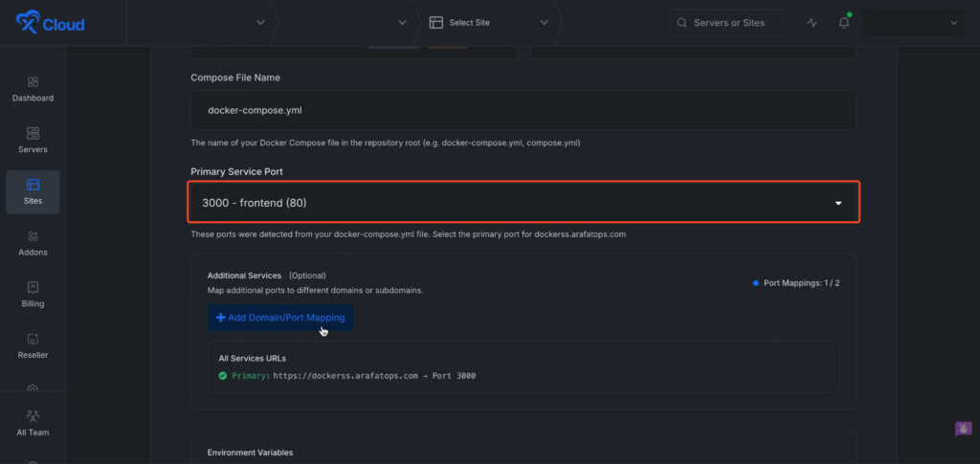Click the xCloud logo
The image size is (980, 464).
click(x=50, y=23)
